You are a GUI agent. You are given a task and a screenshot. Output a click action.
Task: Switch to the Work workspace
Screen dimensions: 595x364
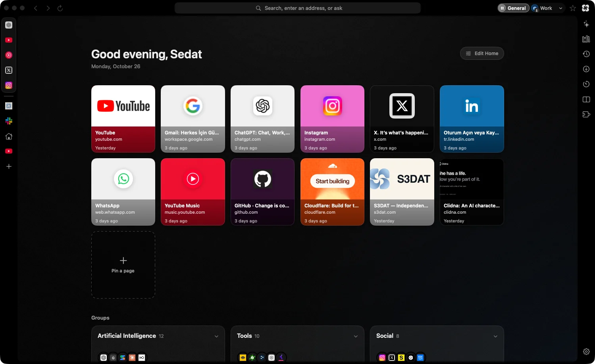click(x=542, y=8)
